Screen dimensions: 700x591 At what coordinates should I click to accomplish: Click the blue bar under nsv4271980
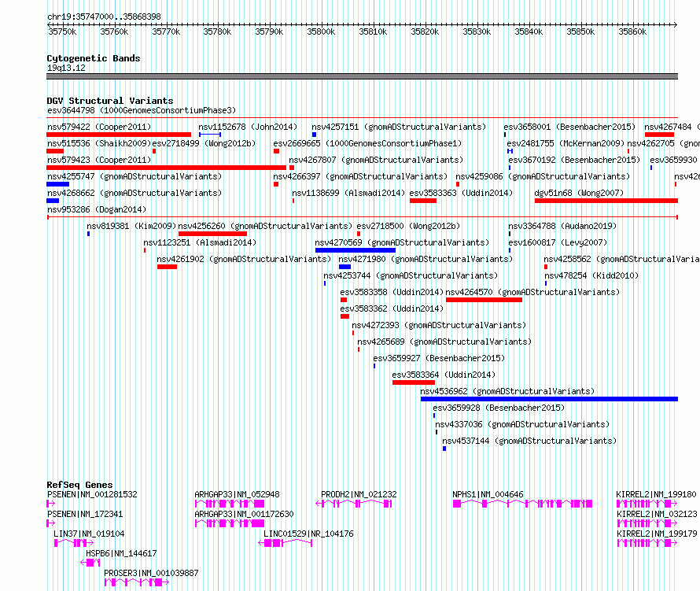(344, 267)
